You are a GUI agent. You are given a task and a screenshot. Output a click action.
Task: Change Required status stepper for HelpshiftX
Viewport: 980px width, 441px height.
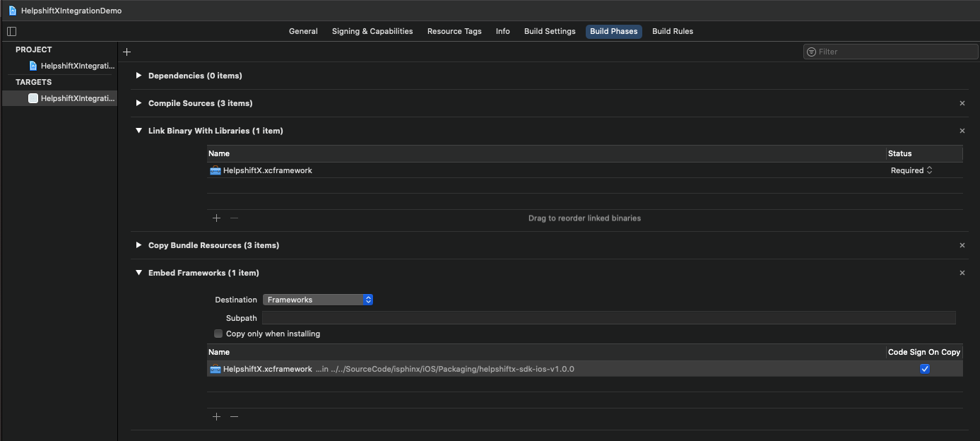coord(929,170)
